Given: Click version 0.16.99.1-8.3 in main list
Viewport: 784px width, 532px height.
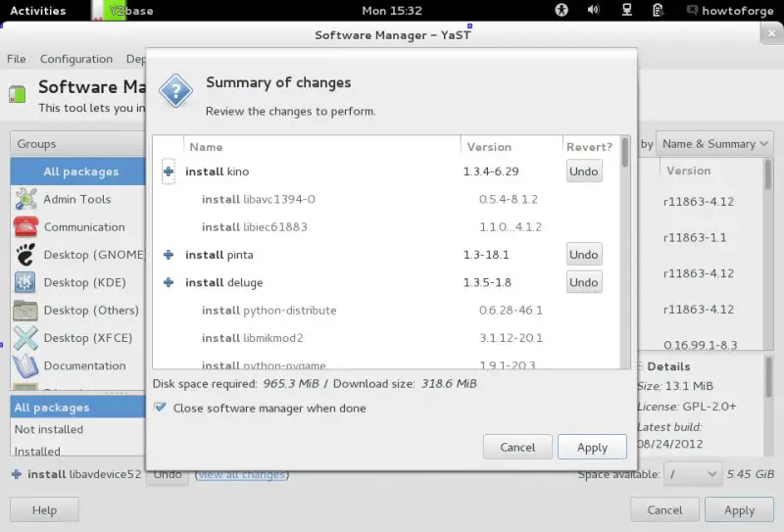Looking at the screenshot, I should [x=700, y=345].
